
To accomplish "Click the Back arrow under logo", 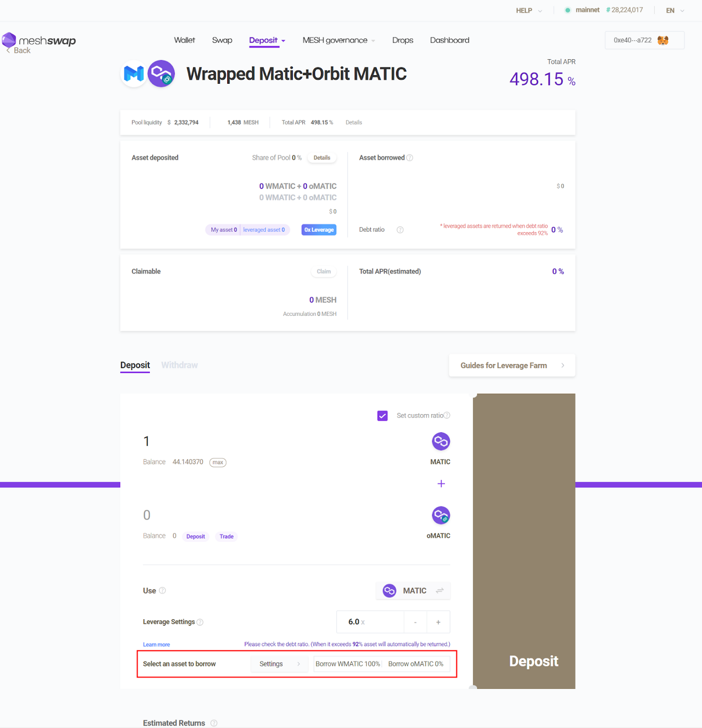I will (x=8, y=50).
